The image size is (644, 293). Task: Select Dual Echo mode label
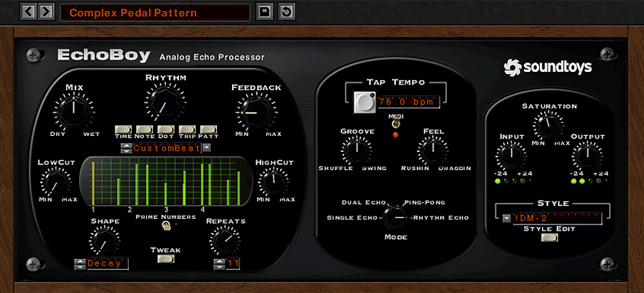(x=364, y=202)
